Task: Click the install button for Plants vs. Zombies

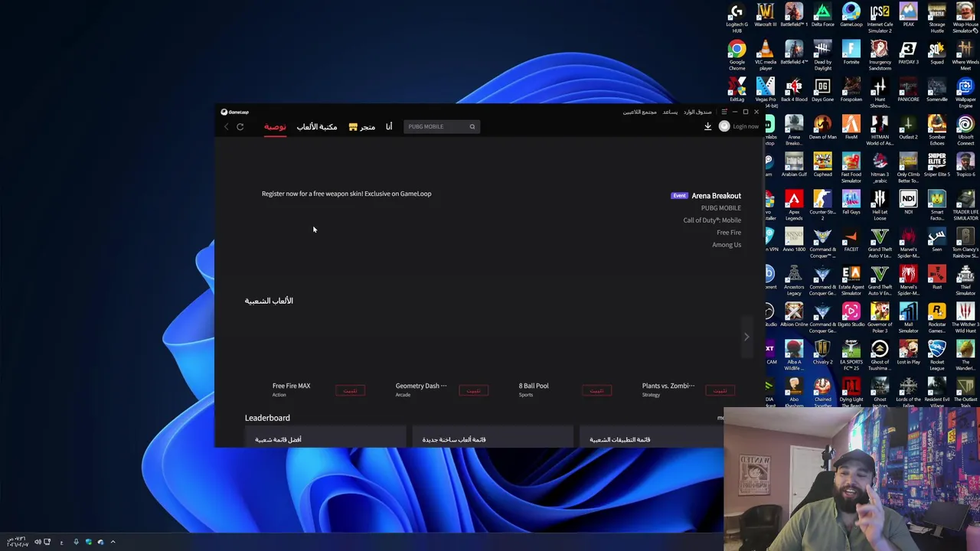Action: pyautogui.click(x=720, y=390)
